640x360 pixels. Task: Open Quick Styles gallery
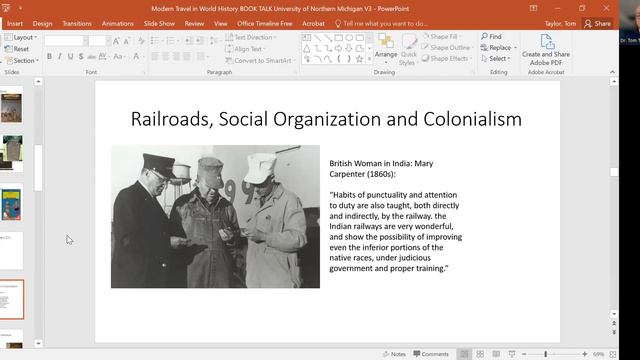coord(408,50)
